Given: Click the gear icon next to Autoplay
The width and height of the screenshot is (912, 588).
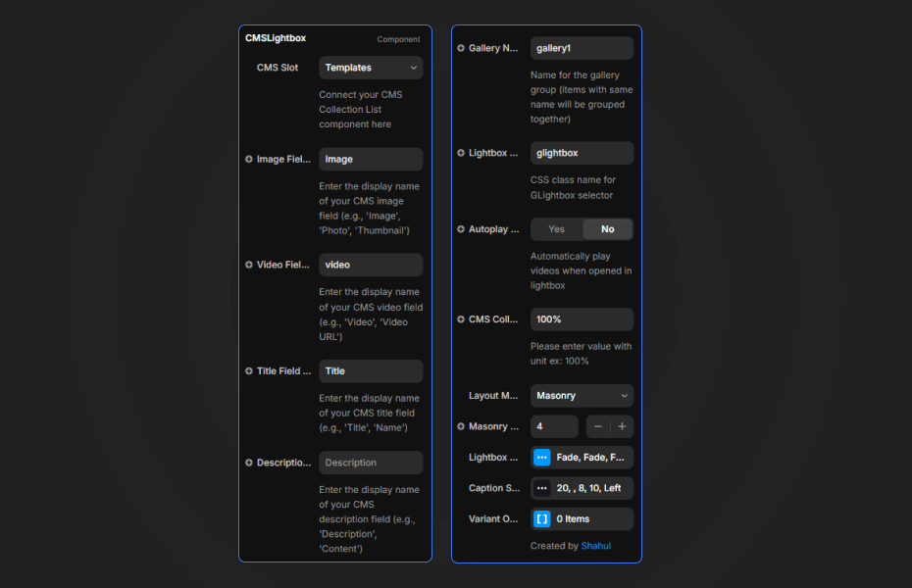Looking at the screenshot, I should pyautogui.click(x=460, y=228).
